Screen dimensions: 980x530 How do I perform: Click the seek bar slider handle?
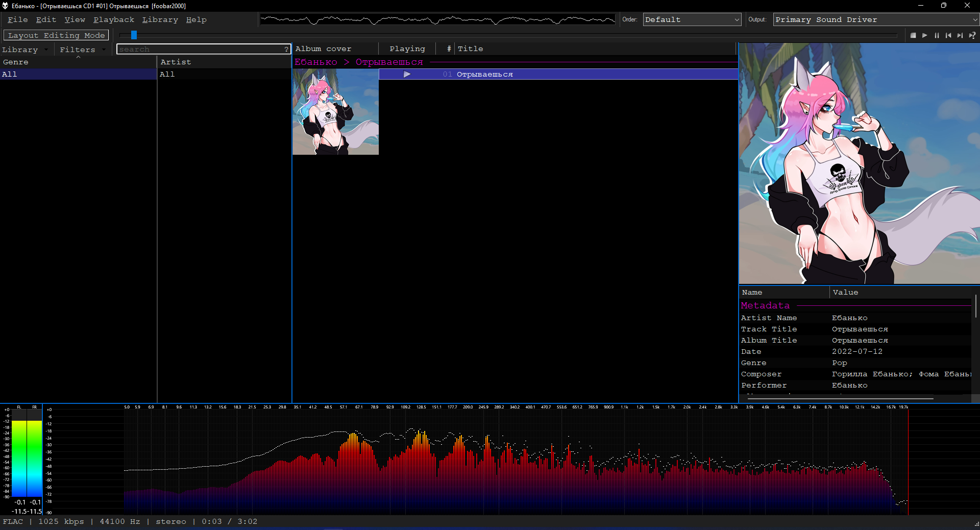pos(134,35)
